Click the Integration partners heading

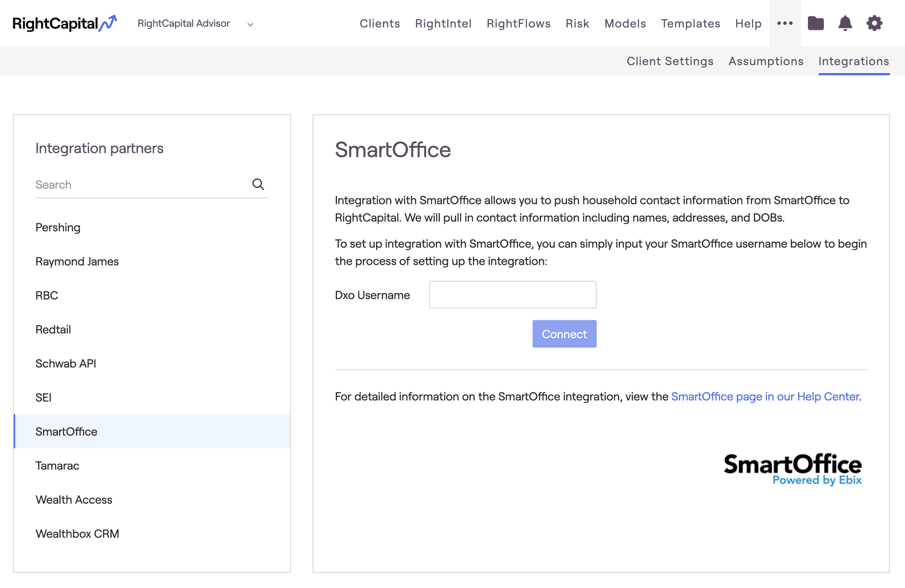point(99,148)
